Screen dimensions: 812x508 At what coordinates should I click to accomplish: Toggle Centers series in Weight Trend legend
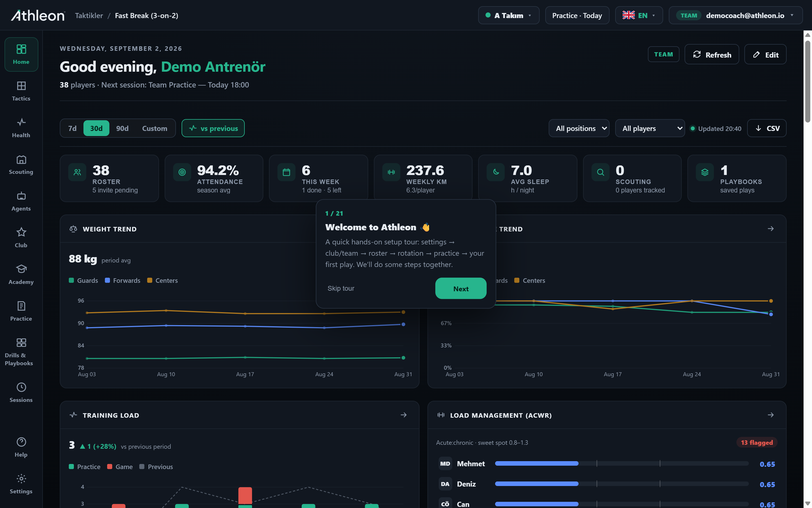(x=162, y=280)
